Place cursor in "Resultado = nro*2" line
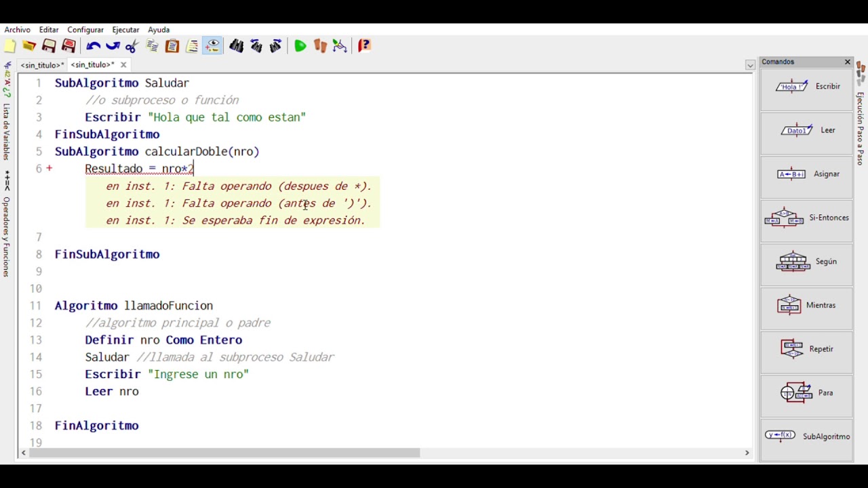This screenshot has width=868, height=488. click(139, 169)
